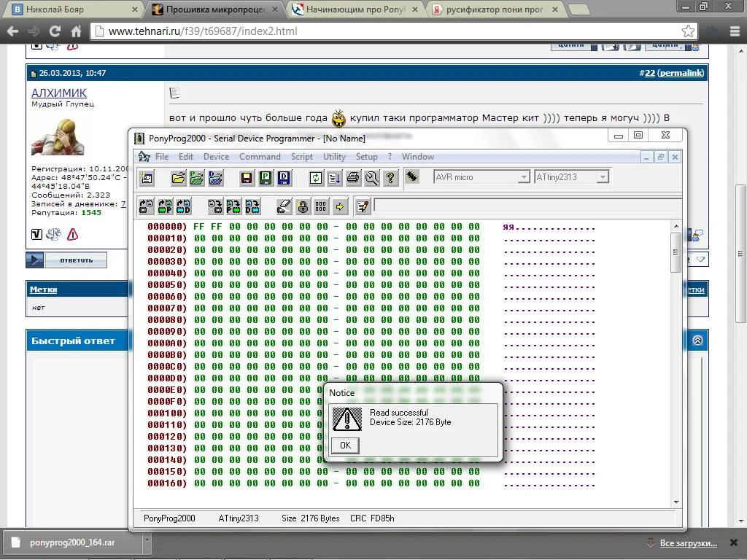Image resolution: width=747 pixels, height=560 pixels.
Task: Open PonyProg Command menu
Action: pos(260,157)
